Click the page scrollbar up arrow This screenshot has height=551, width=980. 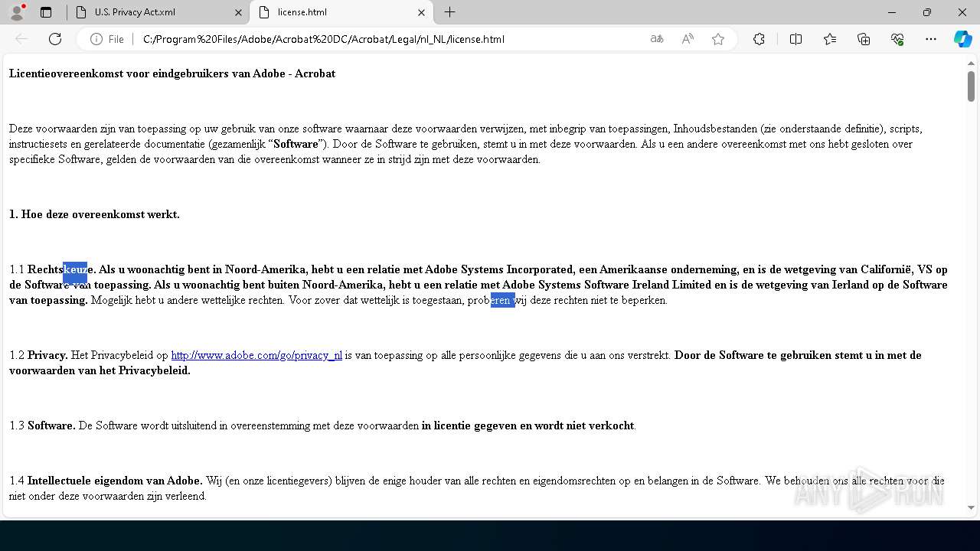(x=971, y=63)
